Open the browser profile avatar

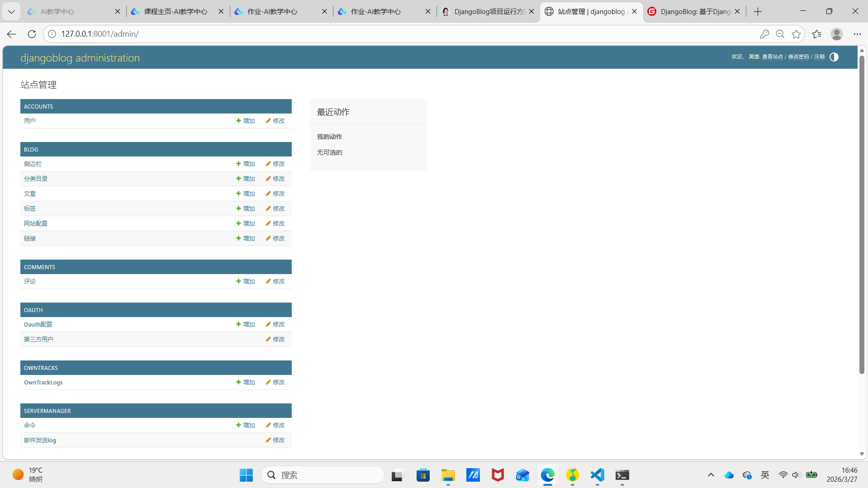click(837, 34)
